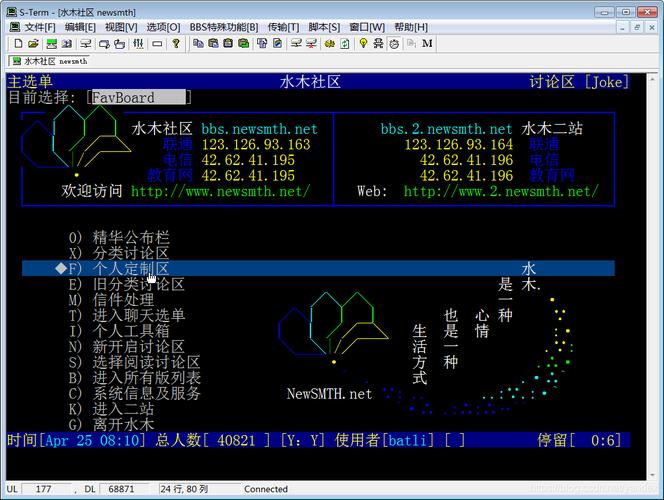Open the 选项[O] menu
This screenshot has width=664, height=500.
163,27
